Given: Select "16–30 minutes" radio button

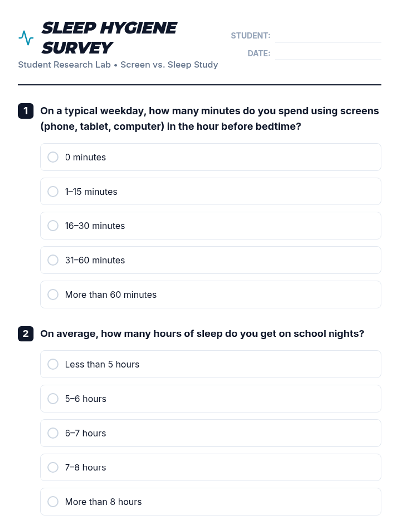Looking at the screenshot, I should 53,226.
